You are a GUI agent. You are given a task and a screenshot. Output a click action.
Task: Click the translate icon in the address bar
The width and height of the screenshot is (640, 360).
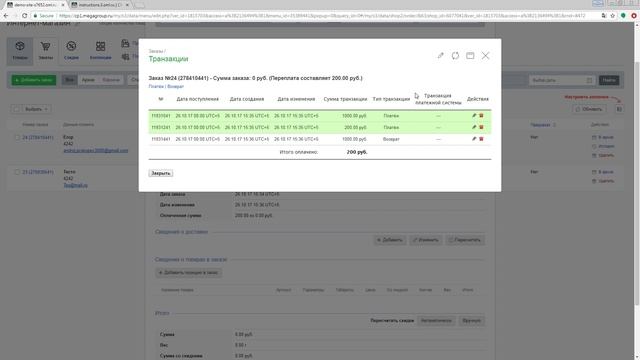[604, 16]
